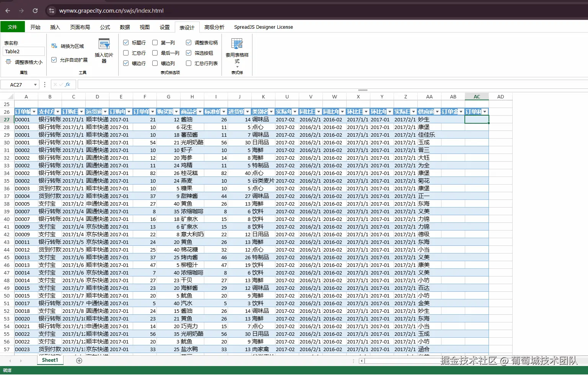Click the 调整表格大小 resize table icon
The image size is (588, 376).
(x=8, y=62)
